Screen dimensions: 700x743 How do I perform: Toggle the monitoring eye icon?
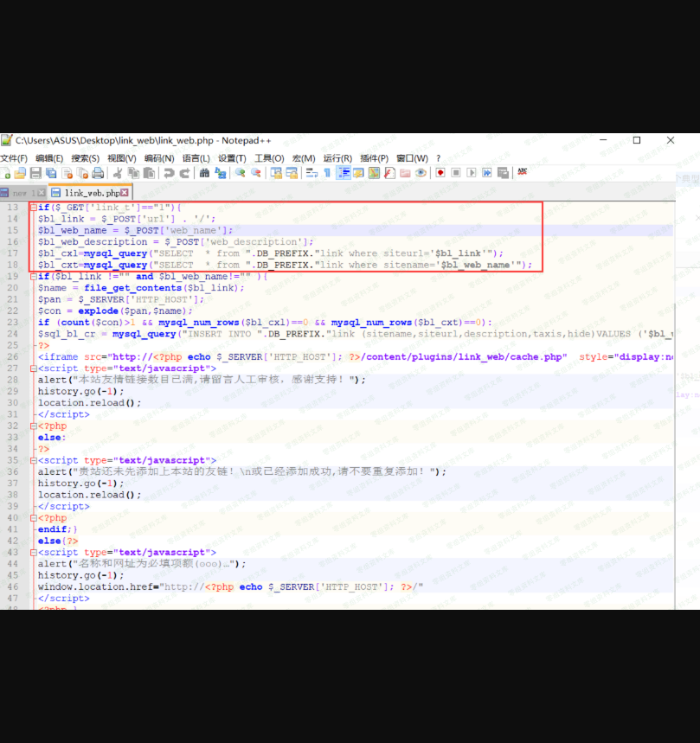(x=421, y=173)
